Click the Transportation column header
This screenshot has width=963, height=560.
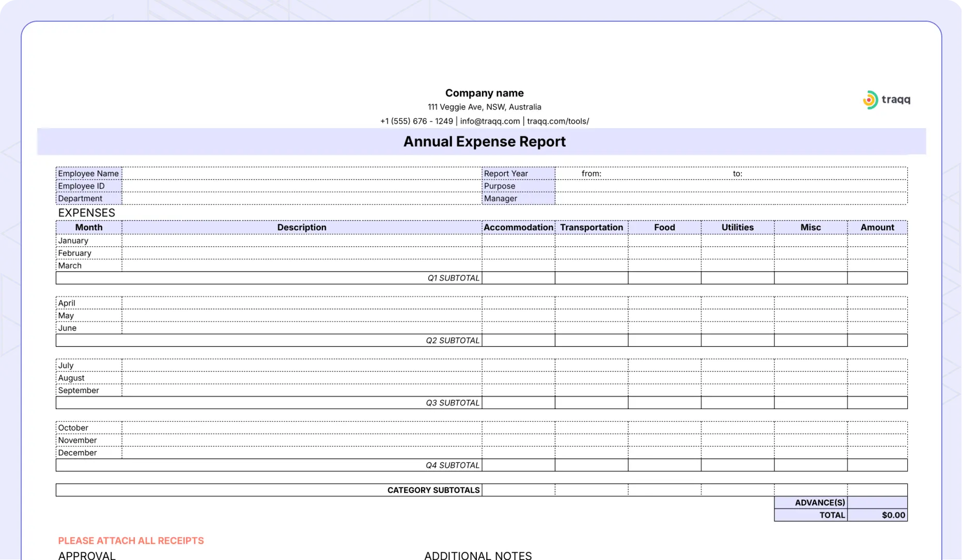592,227
